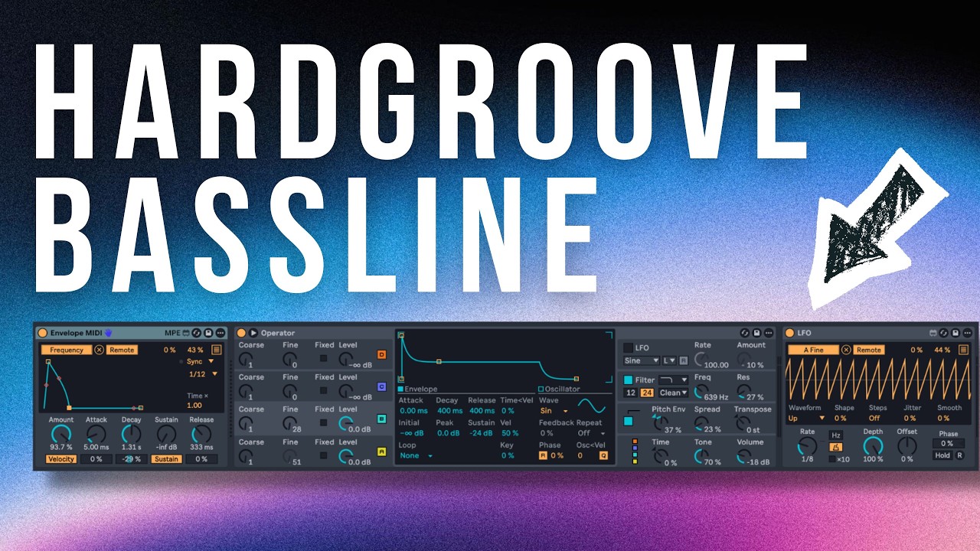
Task: Click the Decay knob in Envelope MIDI
Action: (130, 434)
